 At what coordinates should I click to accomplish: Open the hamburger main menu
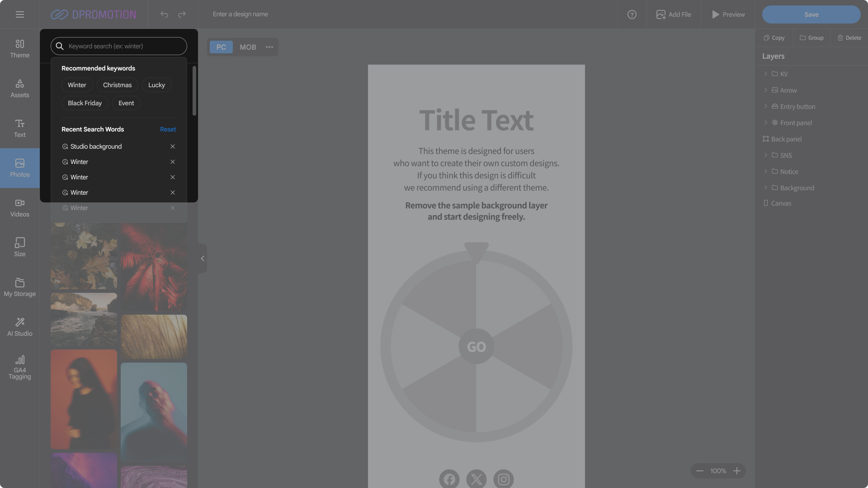pyautogui.click(x=20, y=14)
